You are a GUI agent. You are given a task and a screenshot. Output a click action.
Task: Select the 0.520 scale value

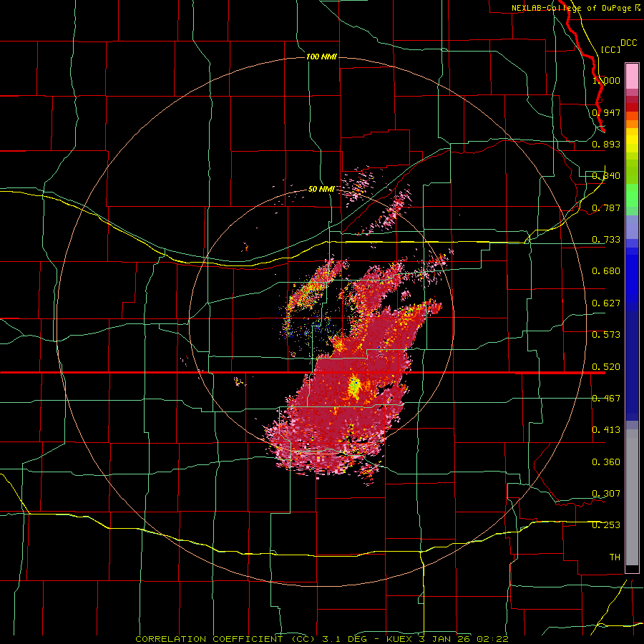click(x=606, y=367)
